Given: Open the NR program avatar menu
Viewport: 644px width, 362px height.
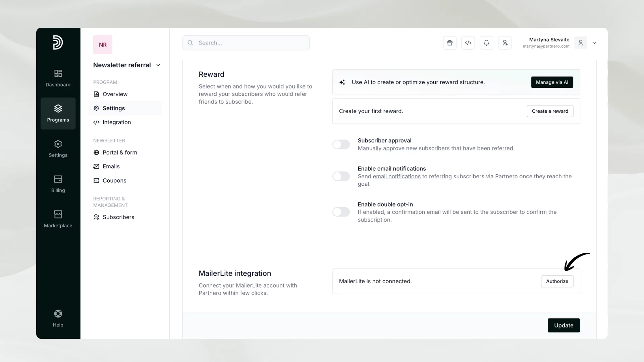Looking at the screenshot, I should coord(102,45).
